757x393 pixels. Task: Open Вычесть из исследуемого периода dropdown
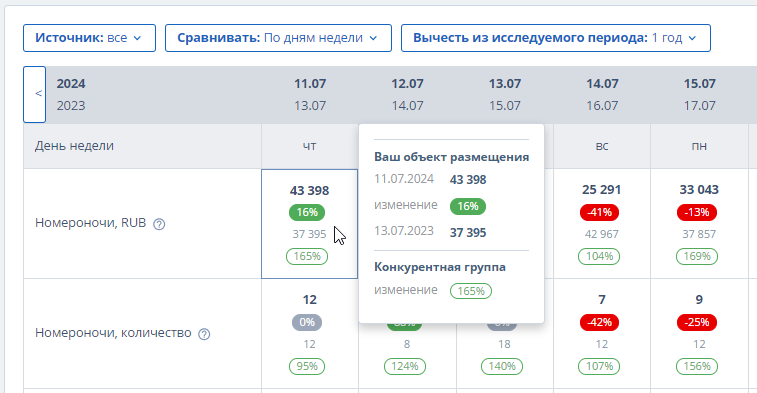pyautogui.click(x=556, y=38)
